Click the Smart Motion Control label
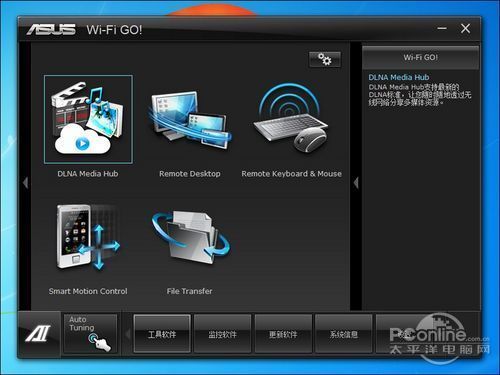 click(x=88, y=291)
